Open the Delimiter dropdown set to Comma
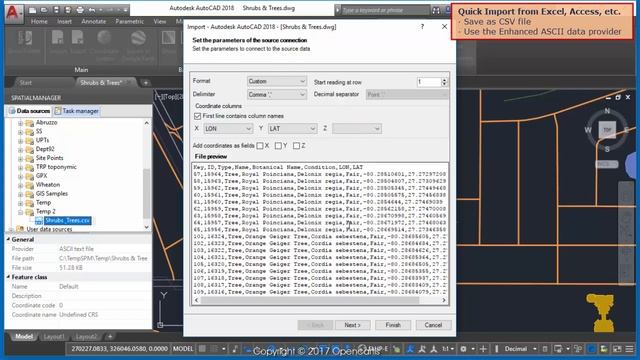This screenshot has width=640, height=360. 276,94
